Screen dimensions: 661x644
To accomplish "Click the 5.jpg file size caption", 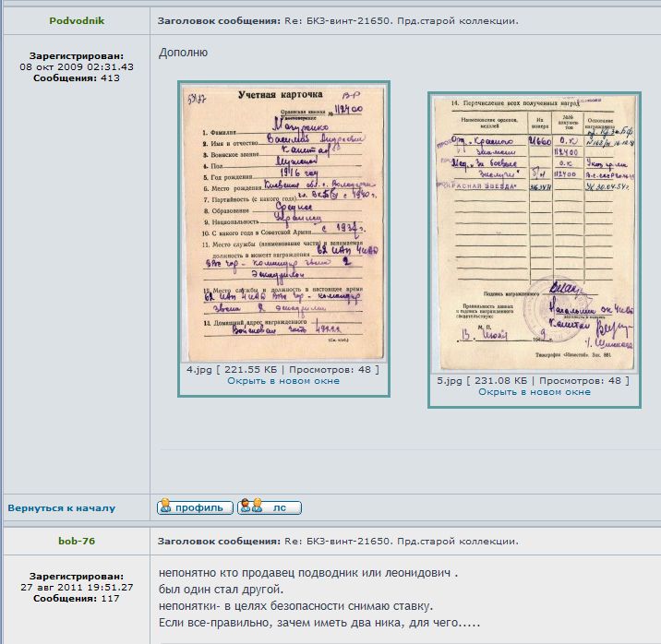I will point(534,380).
